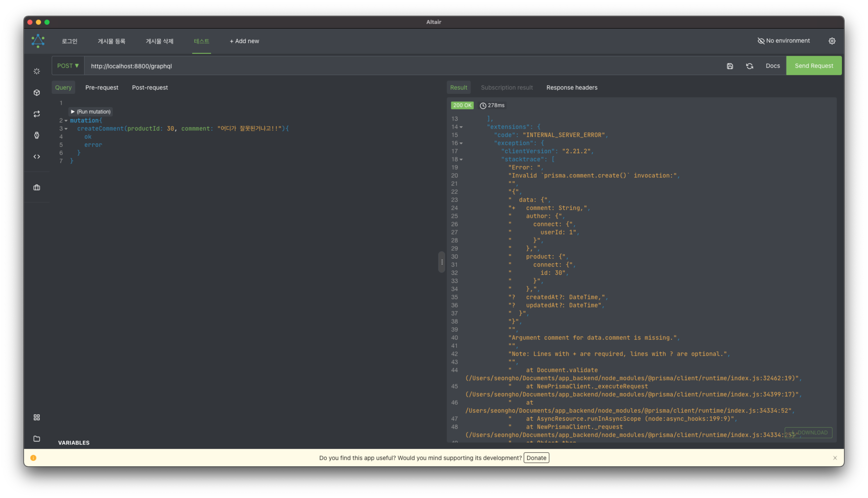
Task: Open the settings gear icon
Action: 832,41
